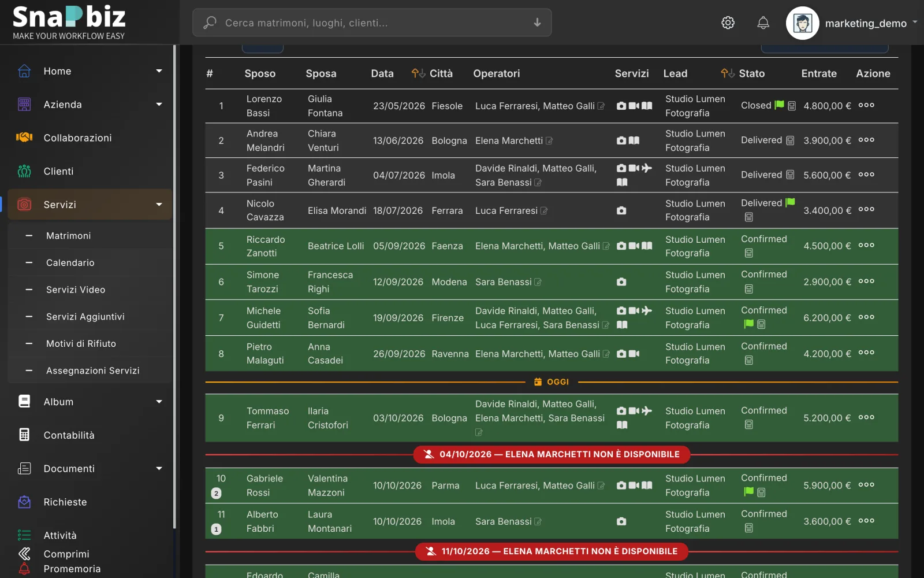Image resolution: width=924 pixels, height=578 pixels.
Task: Open the marketing_demo account dropdown arrow
Action: click(x=915, y=23)
